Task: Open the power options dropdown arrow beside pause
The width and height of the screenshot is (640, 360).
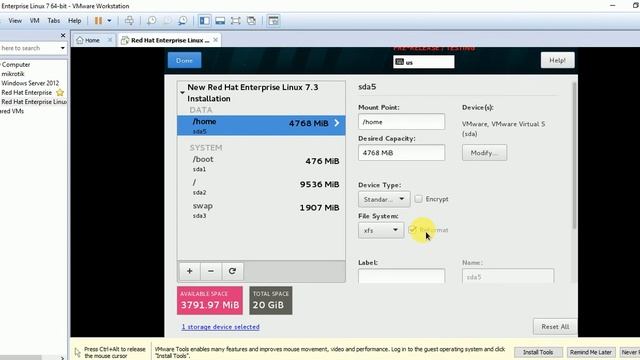Action: pyautogui.click(x=109, y=20)
